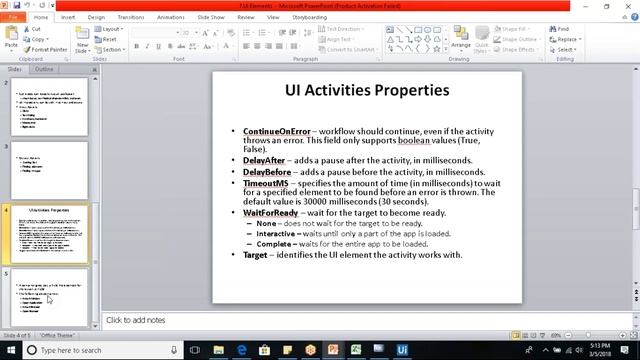The image size is (640, 360).
Task: Click the Paste clipboard icon
Action: (x=11, y=33)
